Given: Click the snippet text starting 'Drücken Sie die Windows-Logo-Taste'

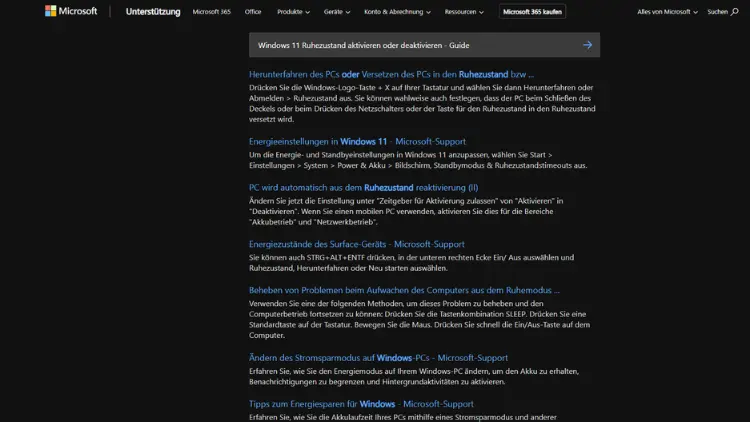Looking at the screenshot, I should 422,103.
